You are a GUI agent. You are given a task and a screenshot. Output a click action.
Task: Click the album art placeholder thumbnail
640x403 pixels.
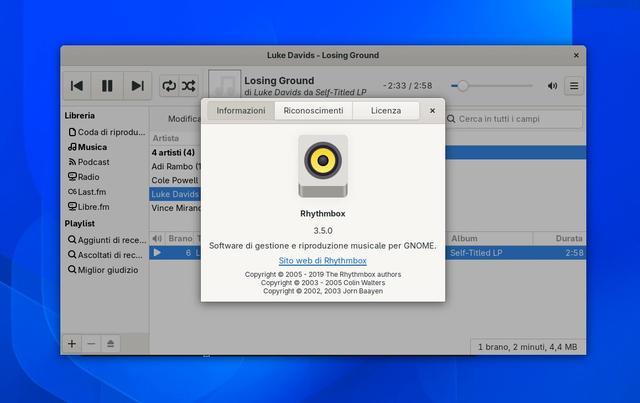224,84
